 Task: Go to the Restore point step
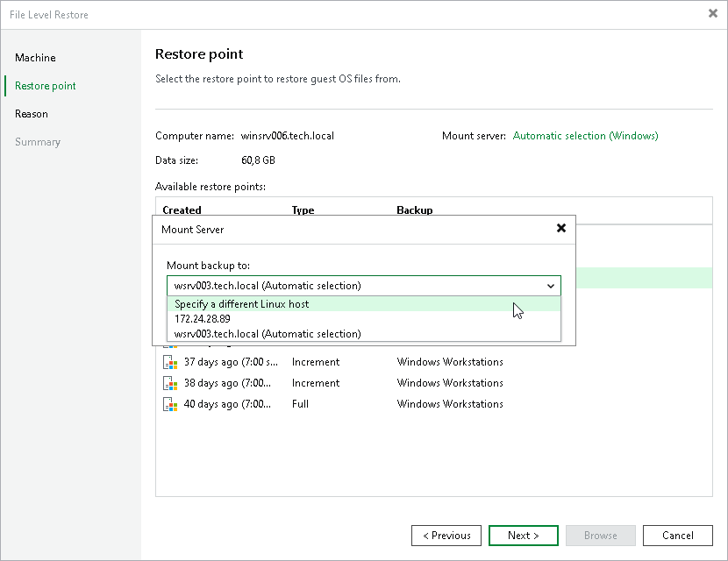[x=45, y=86]
